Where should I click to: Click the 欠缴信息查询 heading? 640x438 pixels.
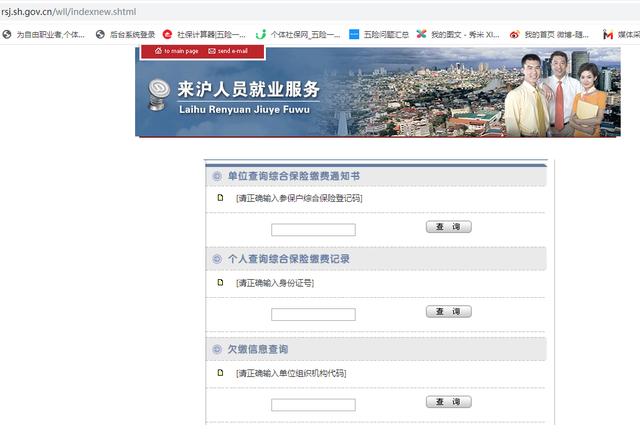(258, 349)
